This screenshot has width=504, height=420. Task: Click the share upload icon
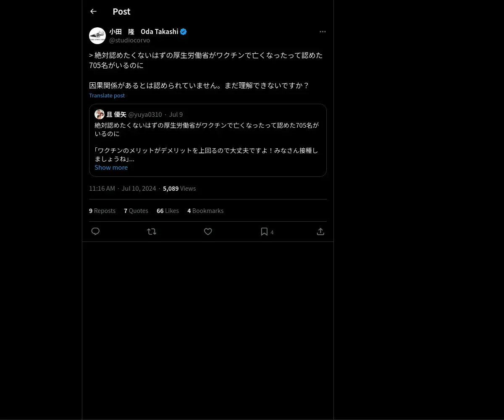tap(320, 231)
